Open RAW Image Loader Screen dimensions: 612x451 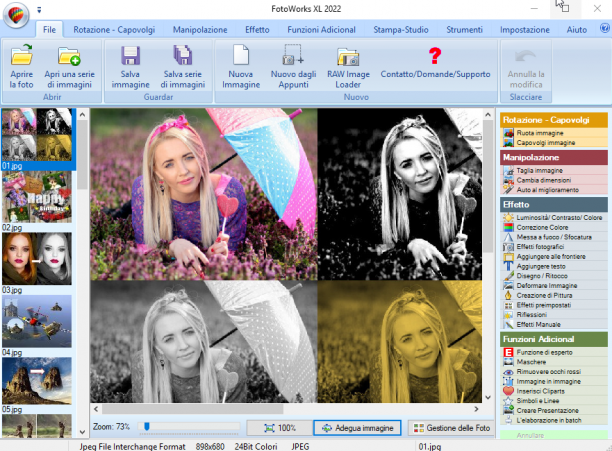[348, 67]
